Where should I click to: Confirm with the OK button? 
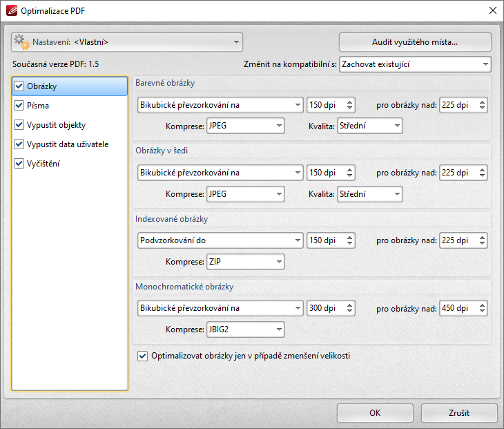pyautogui.click(x=375, y=413)
